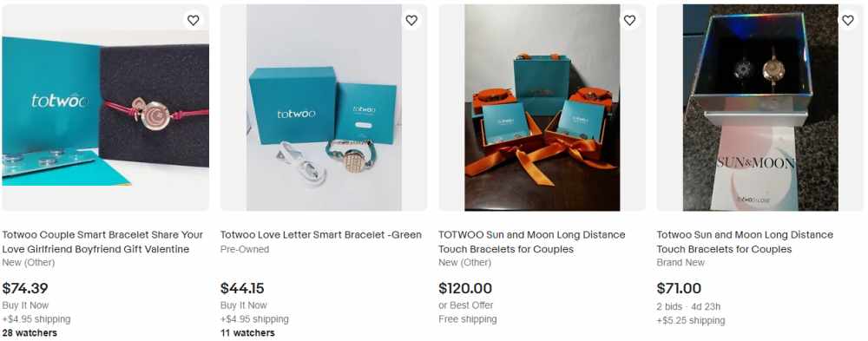Open uppercase TOTWOO Sun and Moon listing title

pyautogui.click(x=532, y=242)
